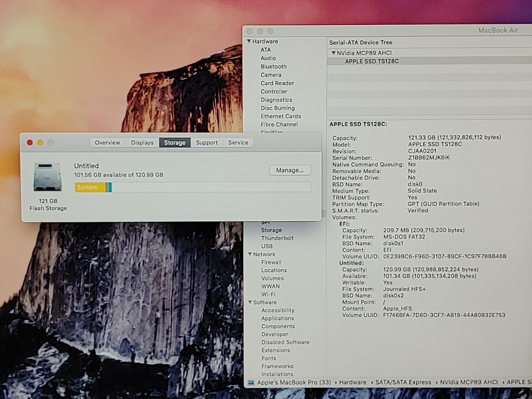Select Installations under Software
Screen dimensions: 532x399
coord(277,374)
